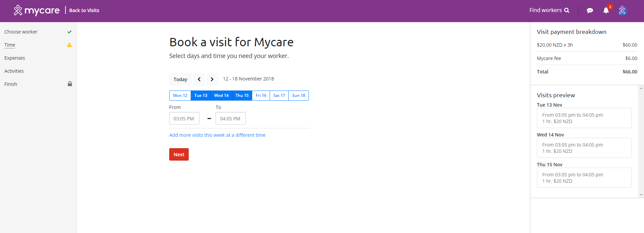This screenshot has height=233, width=644.
Task: Click the Visit payment breakdown heading
Action: point(572,32)
